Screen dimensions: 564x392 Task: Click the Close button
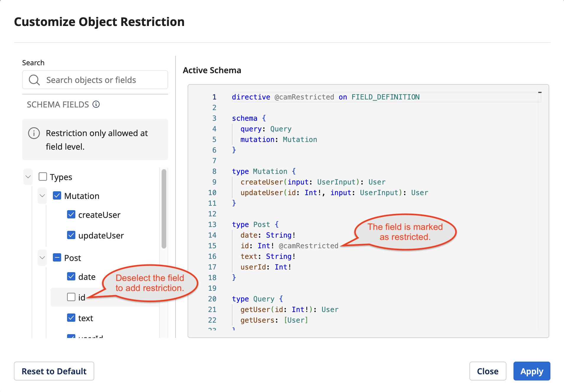pyautogui.click(x=487, y=371)
